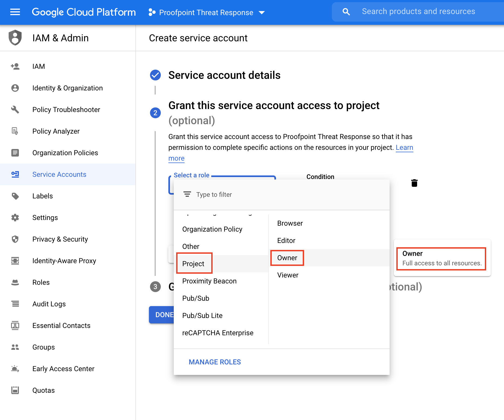The height and width of the screenshot is (420, 504).
Task: Click the Identity & Organization icon
Action: 15,88
